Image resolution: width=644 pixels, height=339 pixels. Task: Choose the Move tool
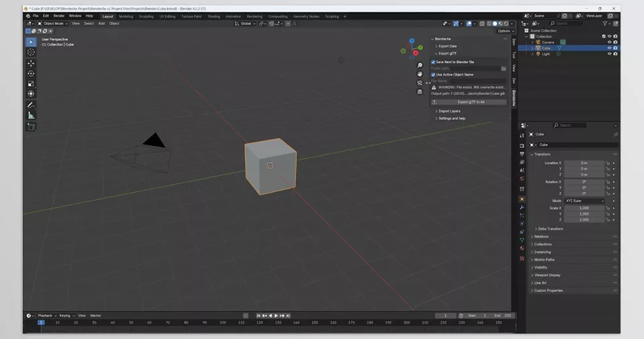pyautogui.click(x=31, y=63)
